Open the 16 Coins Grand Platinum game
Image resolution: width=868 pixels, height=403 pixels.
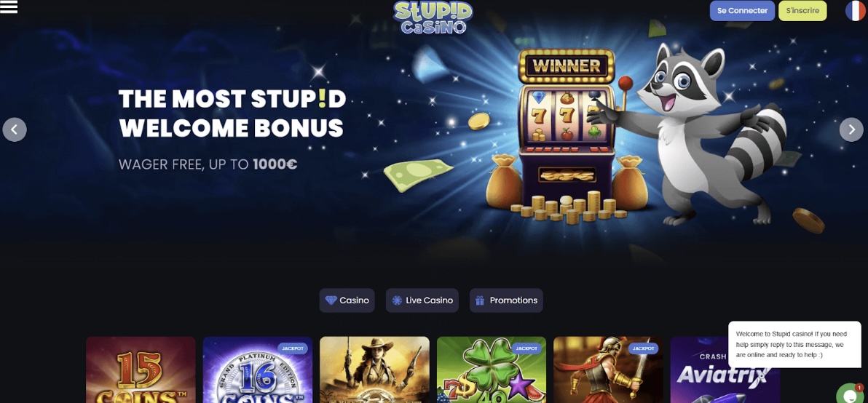click(x=258, y=370)
